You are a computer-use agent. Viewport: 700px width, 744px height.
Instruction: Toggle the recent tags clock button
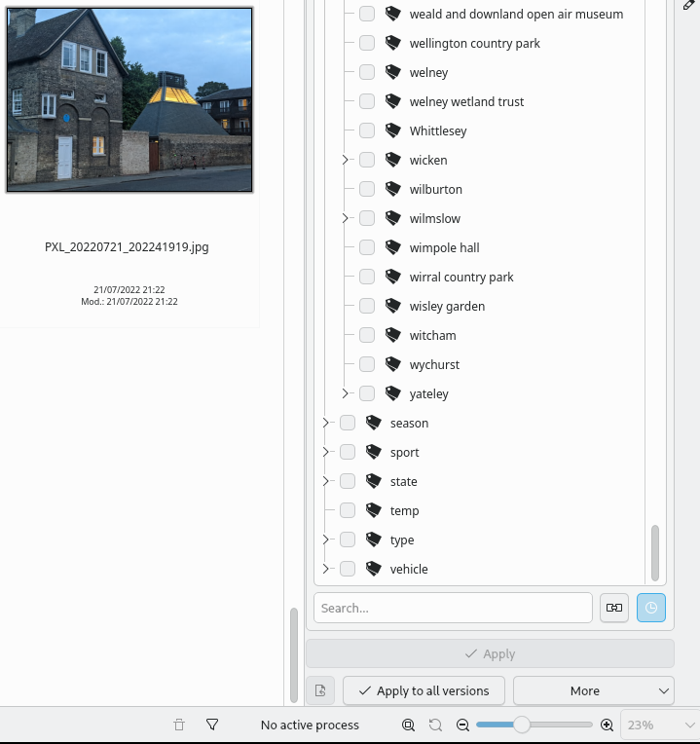(650, 608)
